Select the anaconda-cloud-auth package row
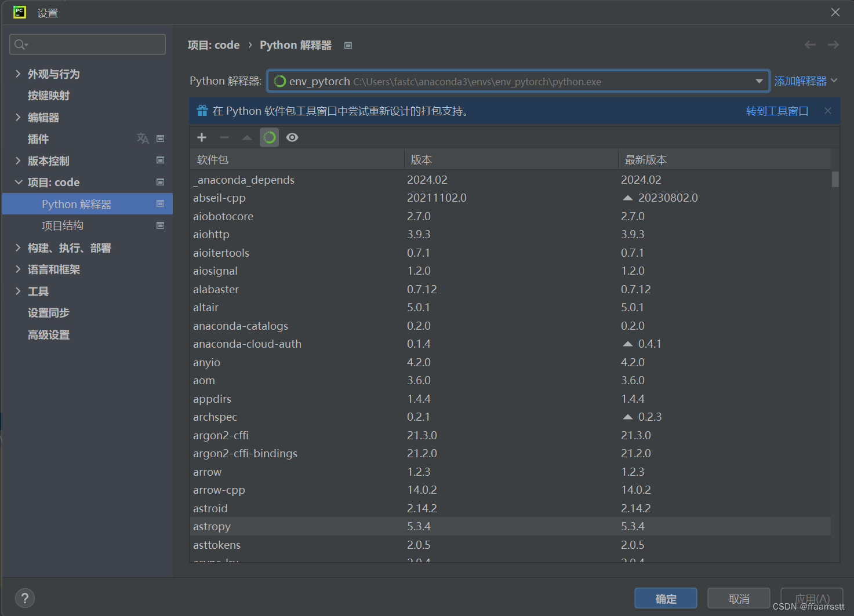The height and width of the screenshot is (616, 854). point(510,344)
